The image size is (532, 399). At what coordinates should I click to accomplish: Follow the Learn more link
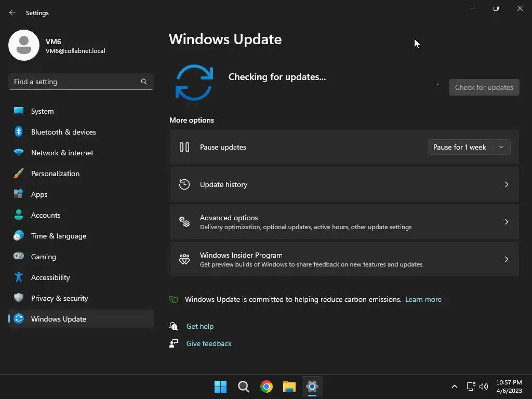point(423,299)
